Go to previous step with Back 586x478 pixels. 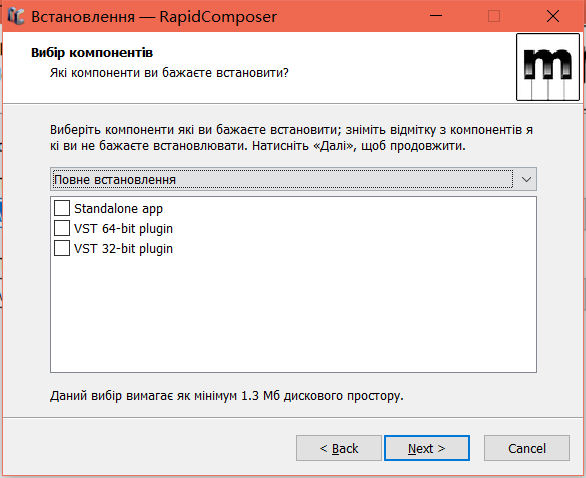point(339,448)
